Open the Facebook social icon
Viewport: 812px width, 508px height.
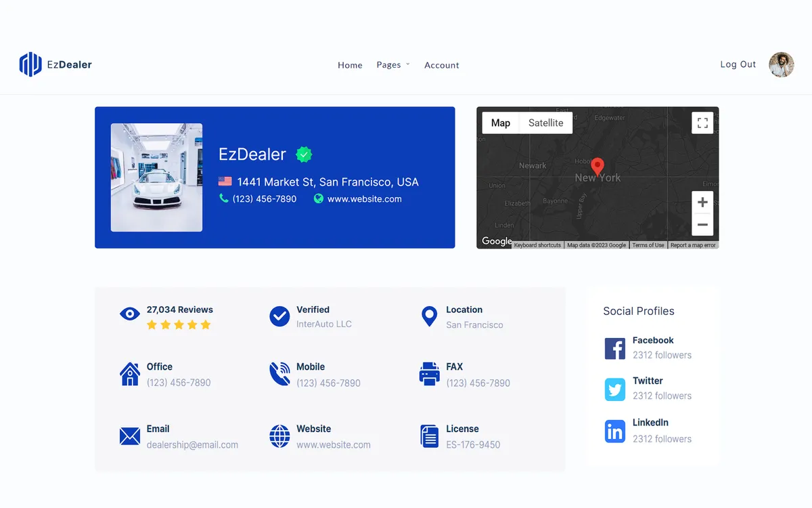(615, 349)
